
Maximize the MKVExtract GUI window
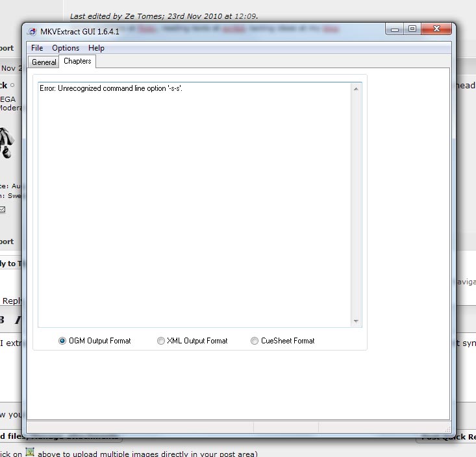click(412, 29)
